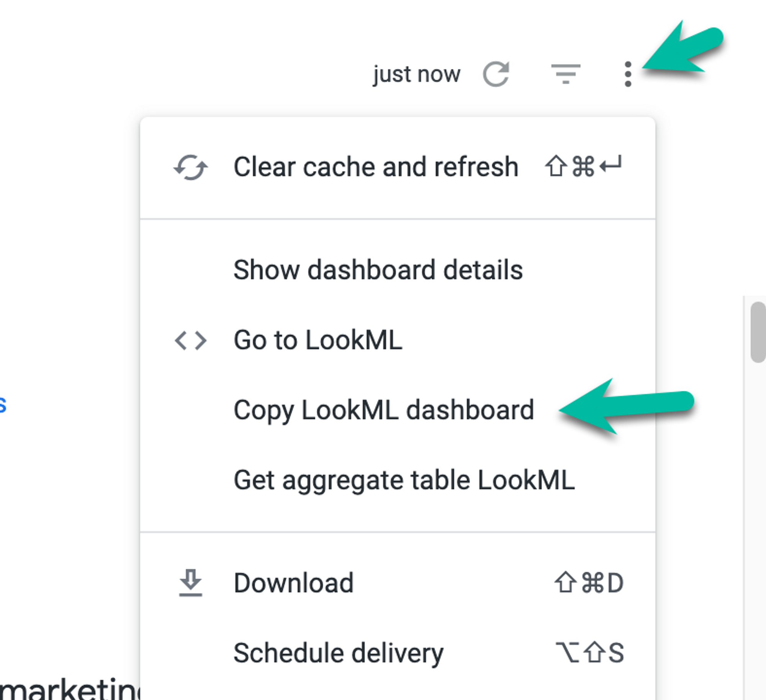
Task: Open the dashboard filters icon
Action: pos(566,74)
